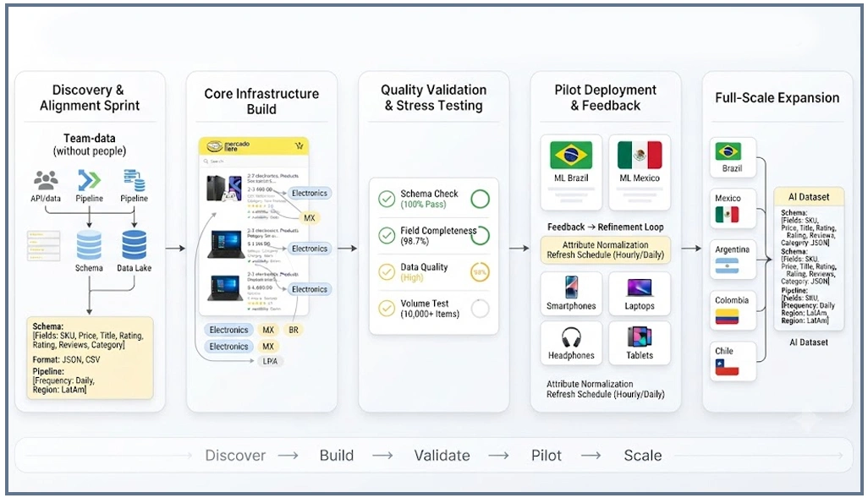Click the Search field in Mercado mockup
The width and height of the screenshot is (868, 498).
(x=253, y=161)
